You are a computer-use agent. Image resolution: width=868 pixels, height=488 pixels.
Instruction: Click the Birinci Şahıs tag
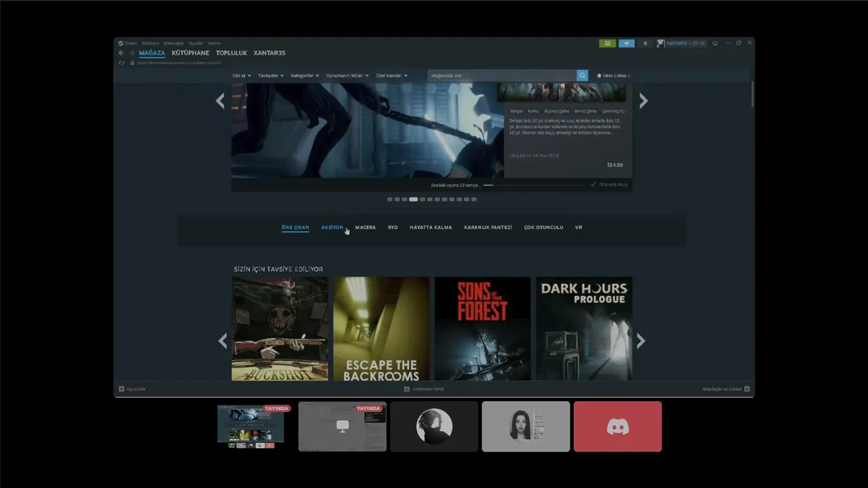(585, 111)
